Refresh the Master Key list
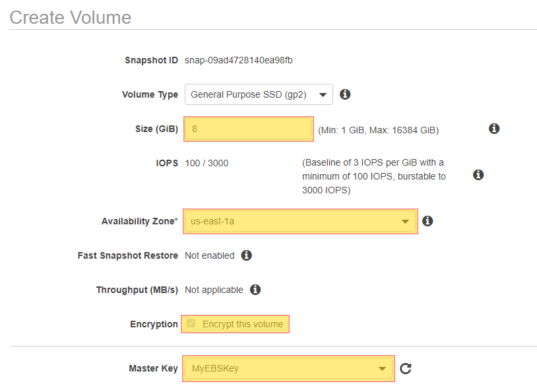 406,369
